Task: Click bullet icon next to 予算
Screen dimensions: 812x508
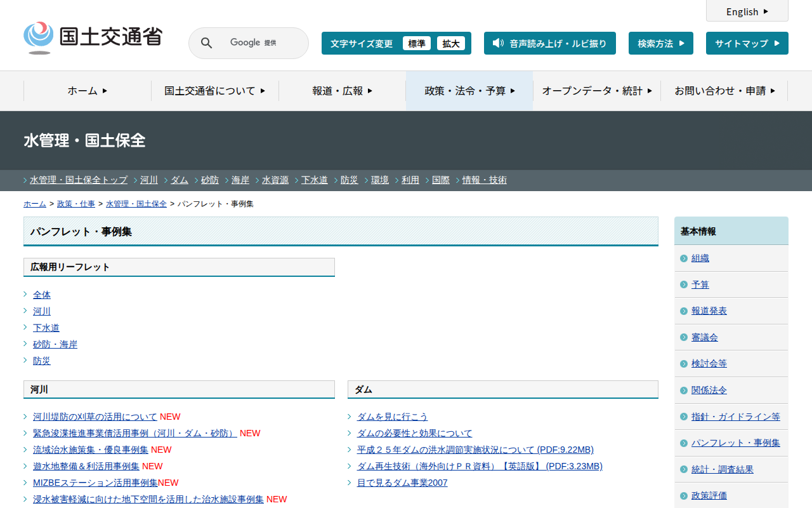Action: [x=684, y=285]
